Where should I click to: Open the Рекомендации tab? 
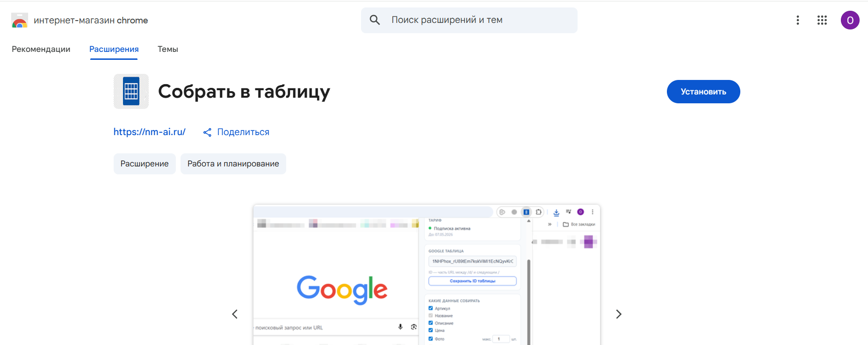41,49
